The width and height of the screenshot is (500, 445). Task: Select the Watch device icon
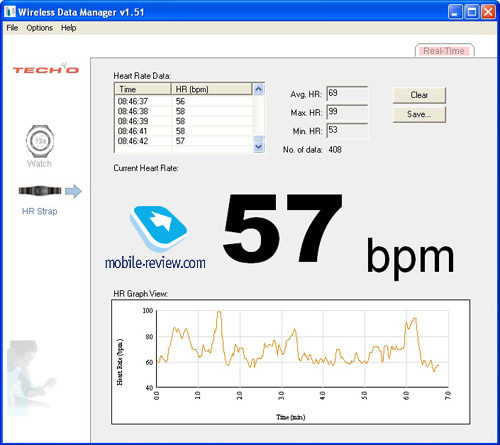pyautogui.click(x=40, y=141)
